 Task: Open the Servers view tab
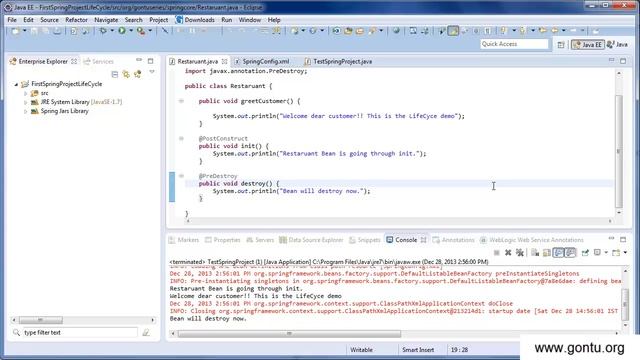click(x=260, y=240)
